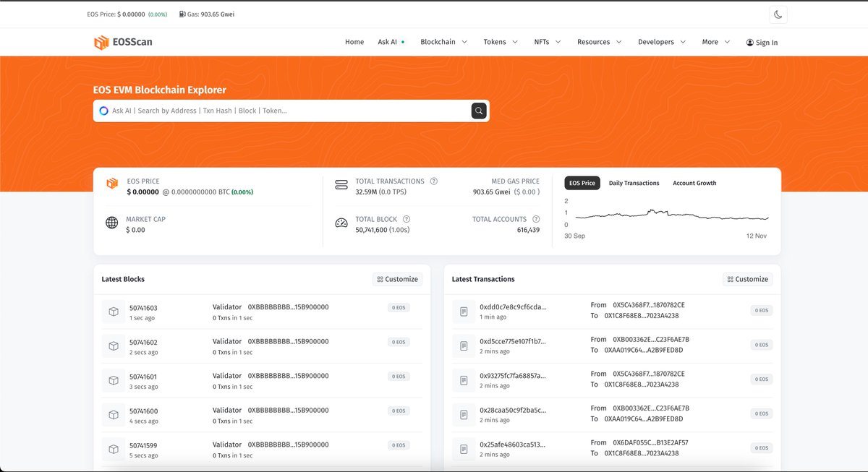Click the EOS price line chart

point(671,215)
